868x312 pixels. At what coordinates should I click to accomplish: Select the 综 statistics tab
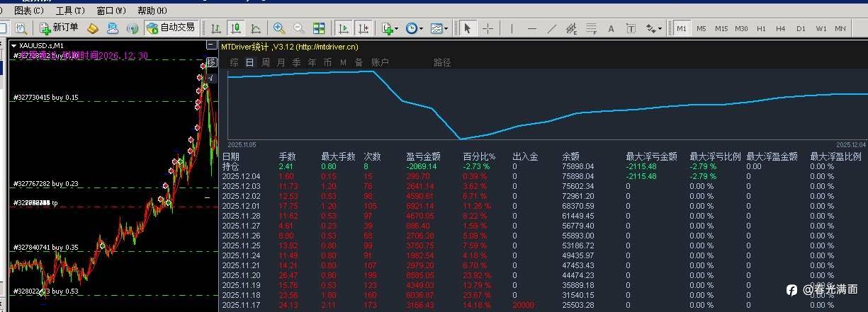234,62
